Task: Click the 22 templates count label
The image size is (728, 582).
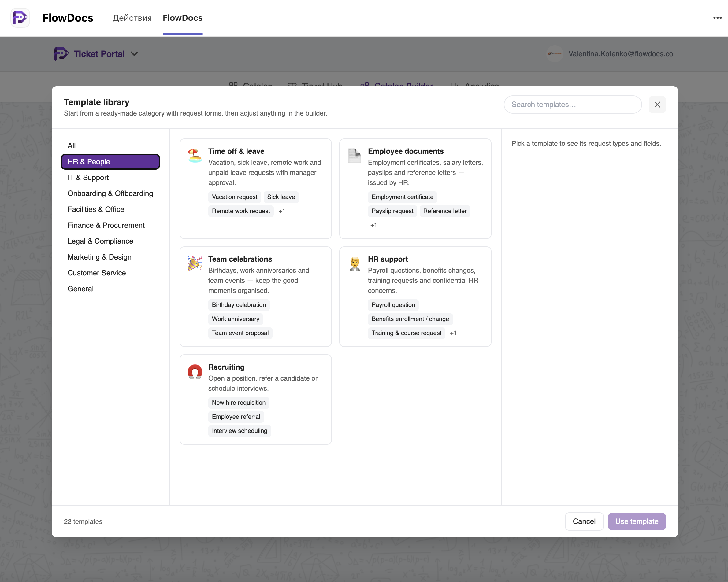Action: point(83,521)
